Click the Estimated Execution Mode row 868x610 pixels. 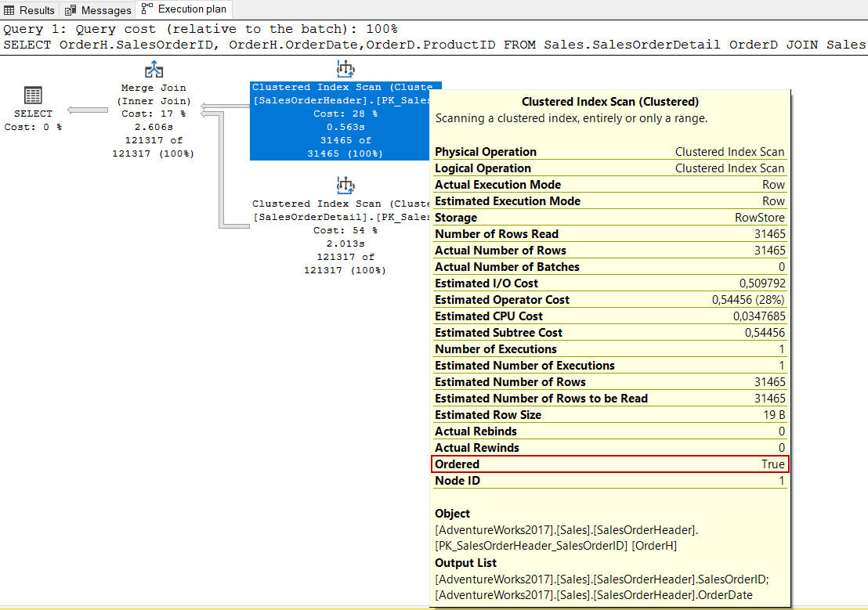tap(609, 201)
